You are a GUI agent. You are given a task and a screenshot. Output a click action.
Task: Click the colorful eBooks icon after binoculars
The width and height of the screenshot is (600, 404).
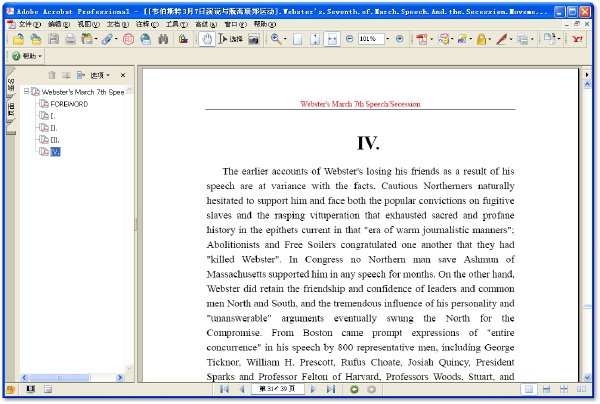(183, 39)
